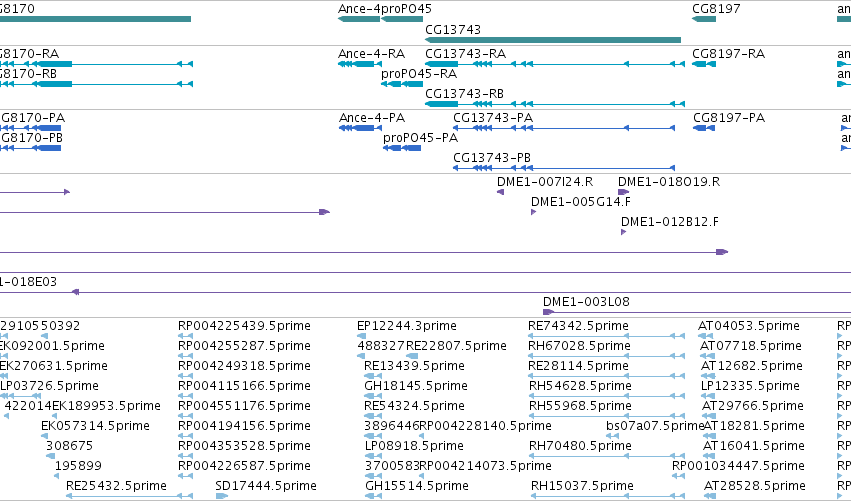The width and height of the screenshot is (851, 501).
Task: Select the AT29766.5prime EST label
Action: pos(753,406)
